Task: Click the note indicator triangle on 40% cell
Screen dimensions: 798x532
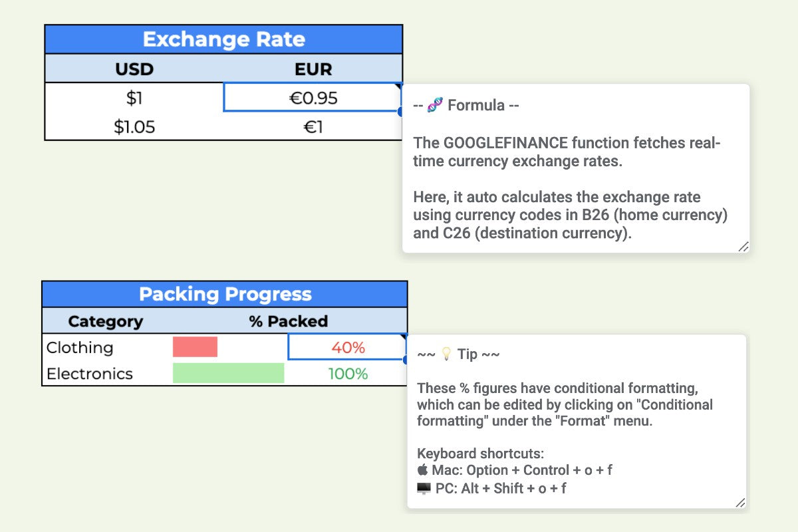Action: click(403, 337)
